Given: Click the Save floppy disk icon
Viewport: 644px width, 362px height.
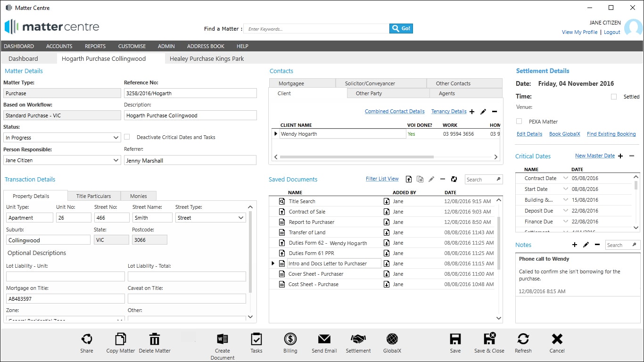Looking at the screenshot, I should pos(455,339).
